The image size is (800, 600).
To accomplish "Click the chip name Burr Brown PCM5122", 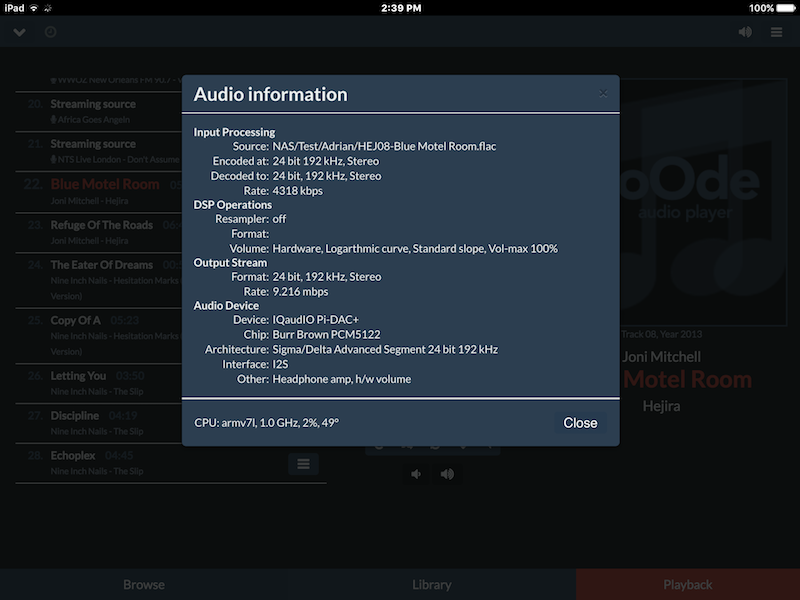I will point(326,335).
